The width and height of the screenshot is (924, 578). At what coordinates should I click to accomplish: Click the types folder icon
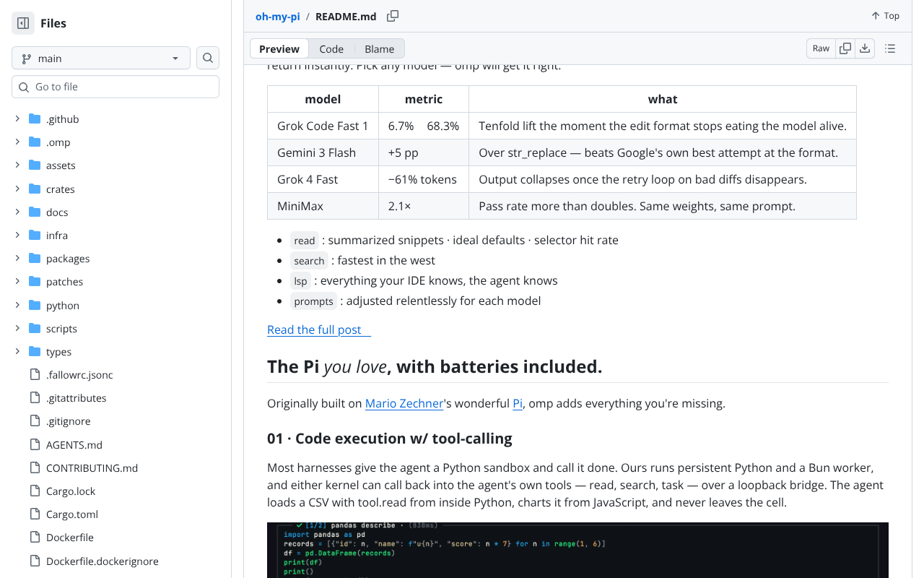[35, 351]
